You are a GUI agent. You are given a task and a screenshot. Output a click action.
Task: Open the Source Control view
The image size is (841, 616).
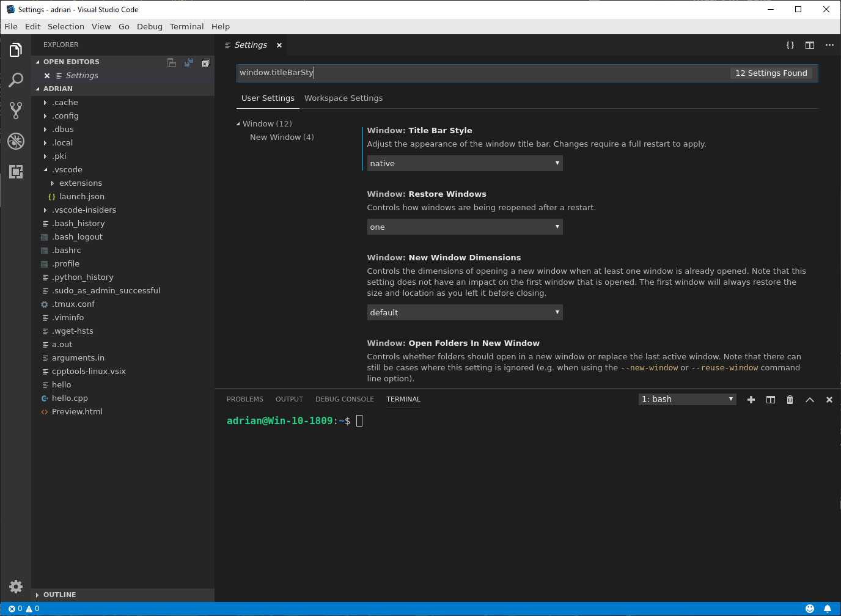[x=16, y=111]
